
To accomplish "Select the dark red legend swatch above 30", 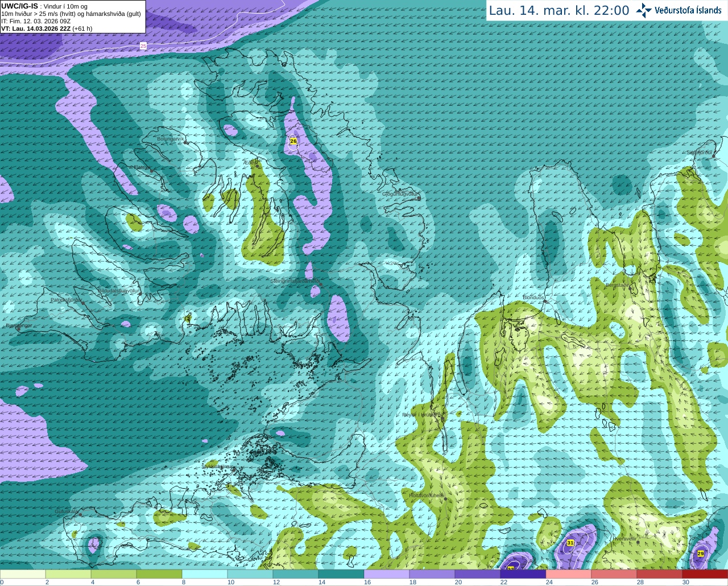I will pyautogui.click(x=705, y=574).
